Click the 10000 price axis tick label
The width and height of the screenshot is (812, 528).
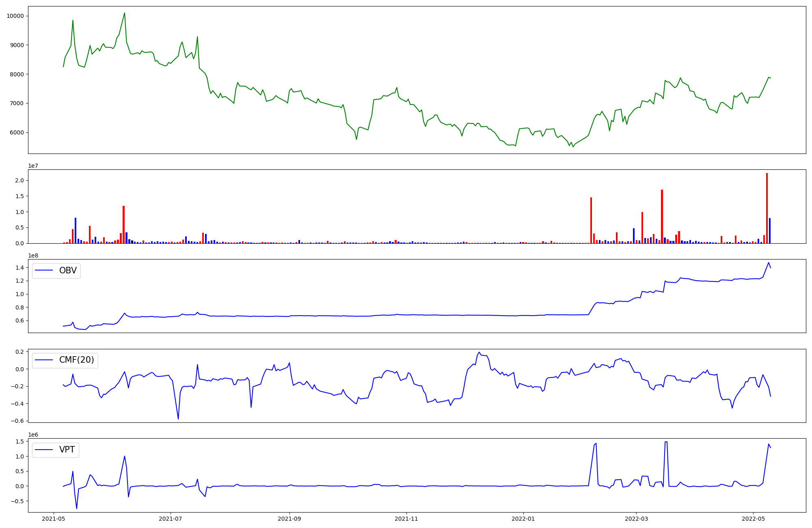pos(15,16)
